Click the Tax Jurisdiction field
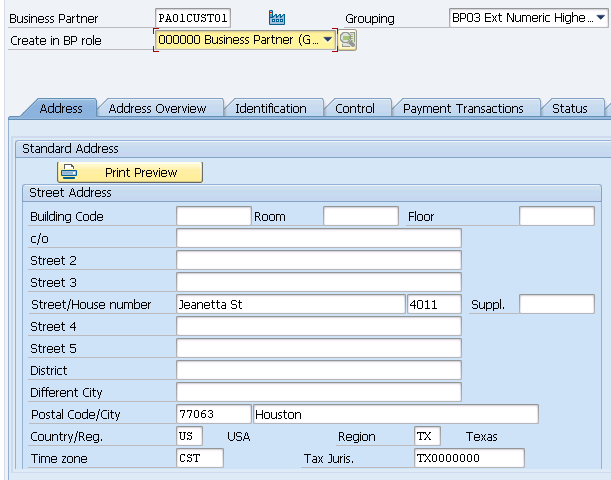This screenshot has width=611, height=480. pyautogui.click(x=468, y=458)
